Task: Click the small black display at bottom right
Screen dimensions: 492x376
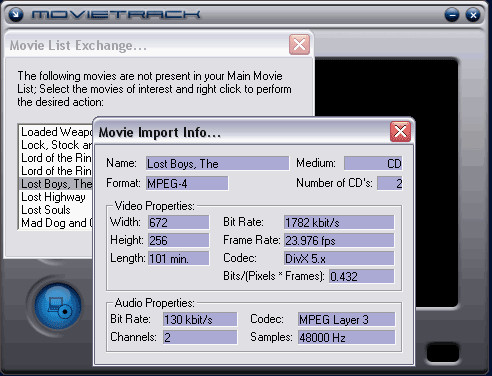Action: (443, 352)
